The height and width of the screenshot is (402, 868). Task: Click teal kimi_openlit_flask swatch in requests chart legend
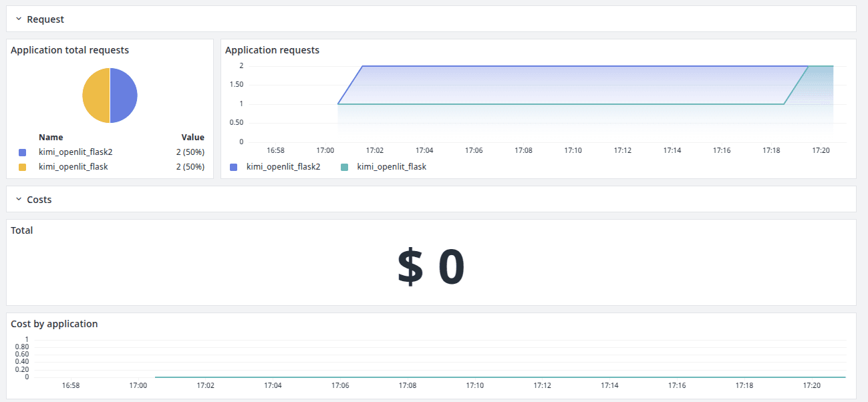pos(345,167)
